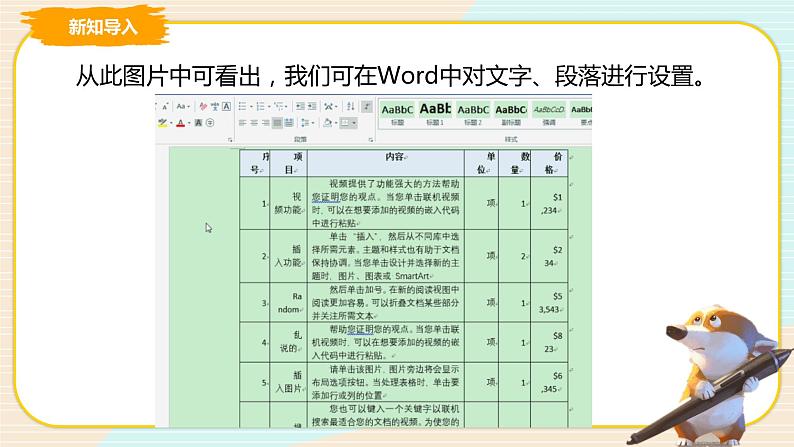Click the Align Left icon

tap(243, 123)
